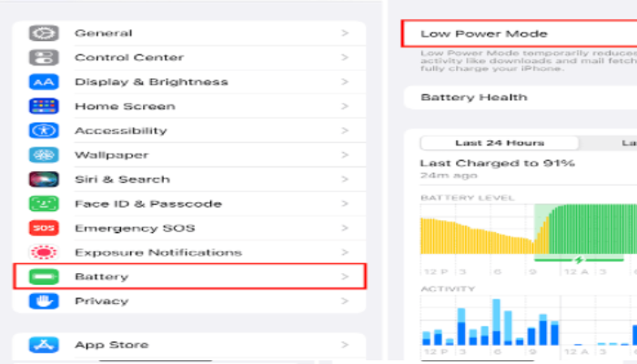Image resolution: width=637 pixels, height=364 pixels.
Task: Select Accessibility text
Action: click(x=121, y=131)
